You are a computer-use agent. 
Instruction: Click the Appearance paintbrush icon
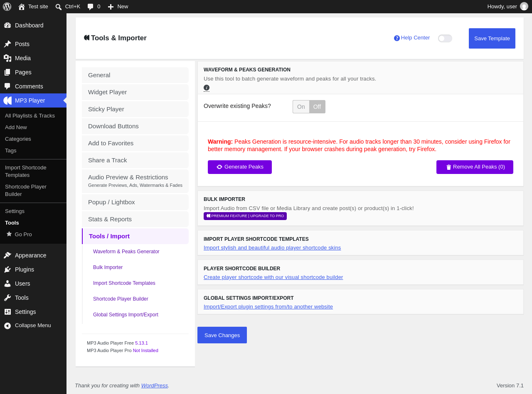coord(7,255)
